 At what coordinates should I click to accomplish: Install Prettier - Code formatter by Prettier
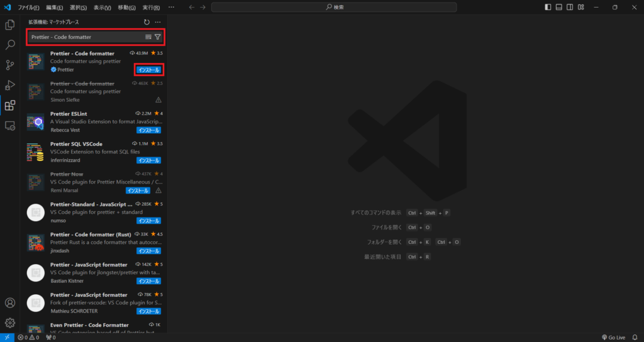pyautogui.click(x=149, y=70)
